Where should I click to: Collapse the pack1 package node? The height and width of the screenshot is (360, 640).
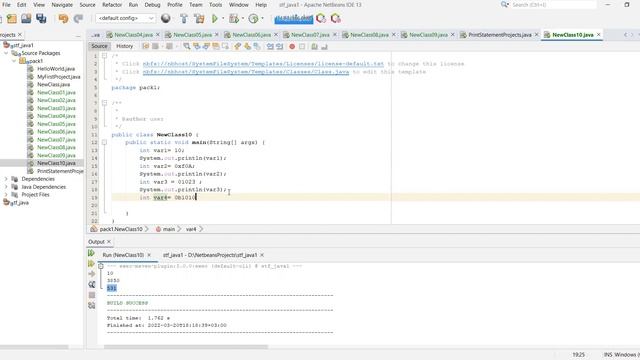(x=14, y=61)
